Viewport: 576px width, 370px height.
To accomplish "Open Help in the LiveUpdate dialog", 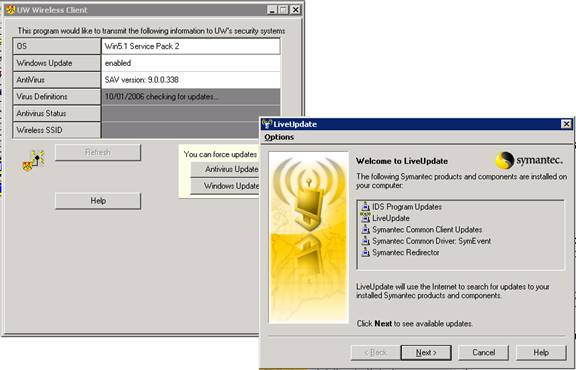I will (541, 353).
